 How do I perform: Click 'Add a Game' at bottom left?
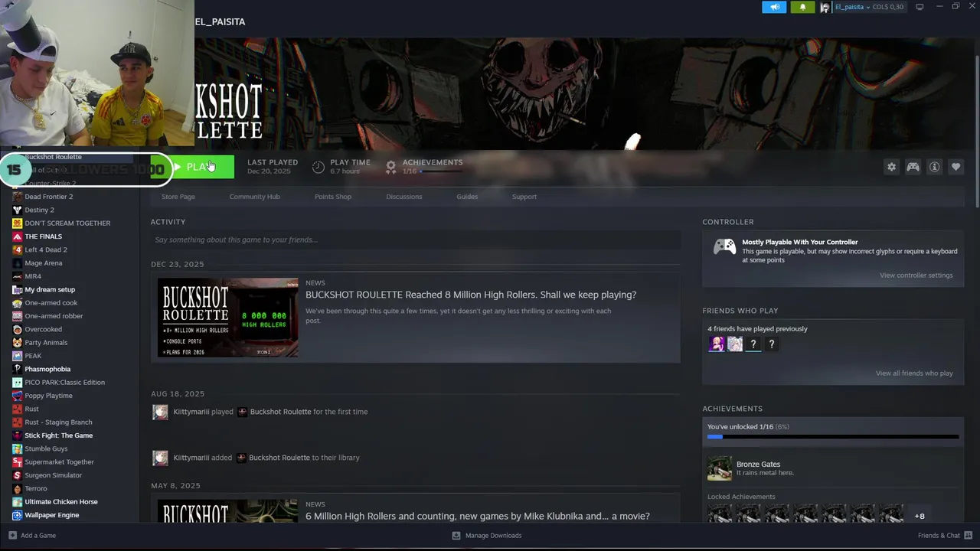pos(32,536)
